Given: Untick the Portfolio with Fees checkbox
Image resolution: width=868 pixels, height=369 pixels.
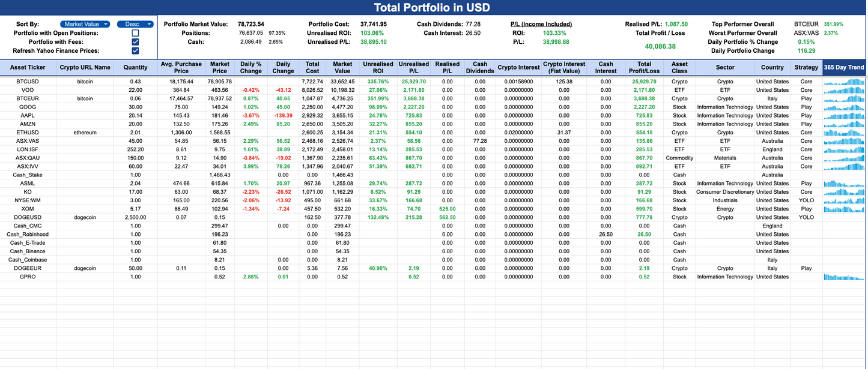Looking at the screenshot, I should [135, 42].
